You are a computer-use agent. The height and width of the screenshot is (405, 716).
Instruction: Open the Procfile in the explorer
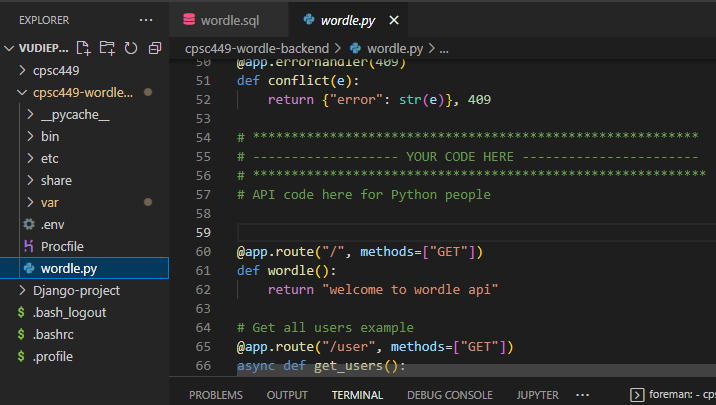(62, 246)
